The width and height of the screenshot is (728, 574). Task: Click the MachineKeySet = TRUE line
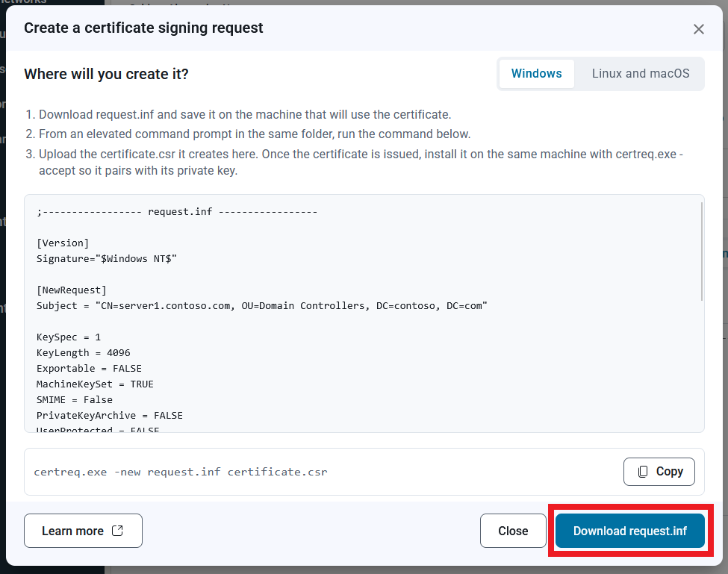pos(95,384)
